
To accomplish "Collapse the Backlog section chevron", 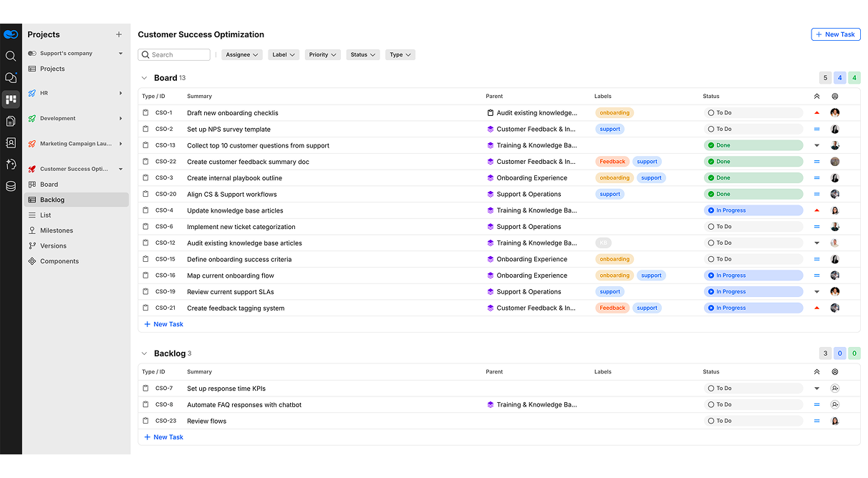I will pyautogui.click(x=145, y=353).
